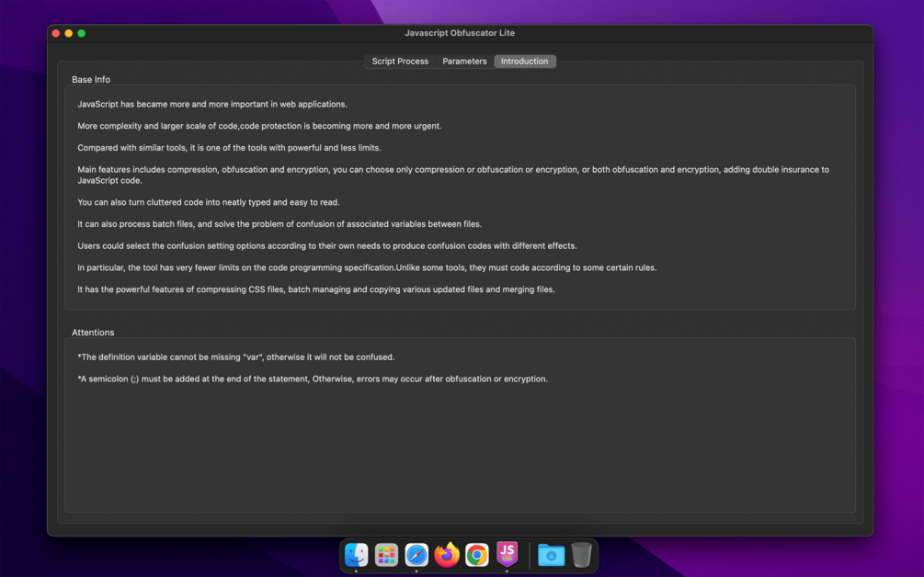Click the line 'It can also process batch files'
Image resolution: width=924 pixels, height=577 pixels.
(x=279, y=224)
